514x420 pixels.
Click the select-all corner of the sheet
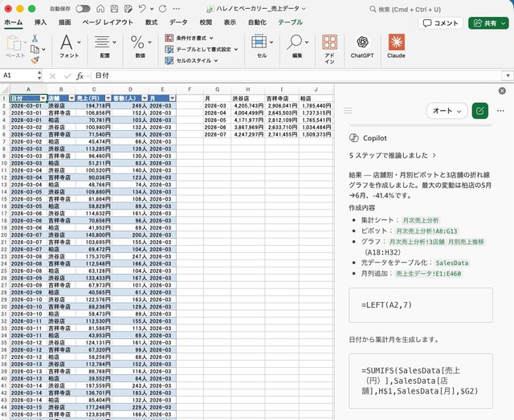[5, 89]
